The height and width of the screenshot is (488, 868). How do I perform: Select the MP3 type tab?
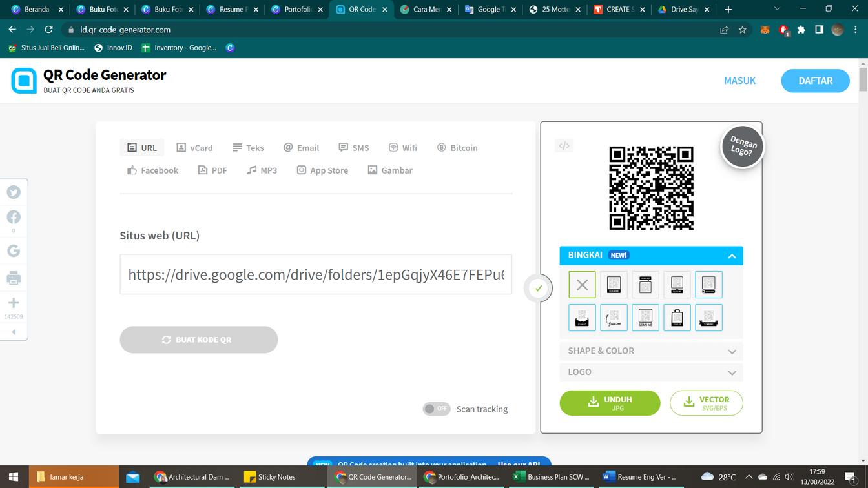[262, 170]
